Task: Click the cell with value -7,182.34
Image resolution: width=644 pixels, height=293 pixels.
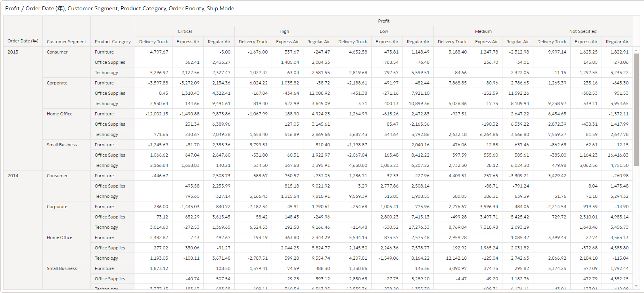Action: click(253, 207)
